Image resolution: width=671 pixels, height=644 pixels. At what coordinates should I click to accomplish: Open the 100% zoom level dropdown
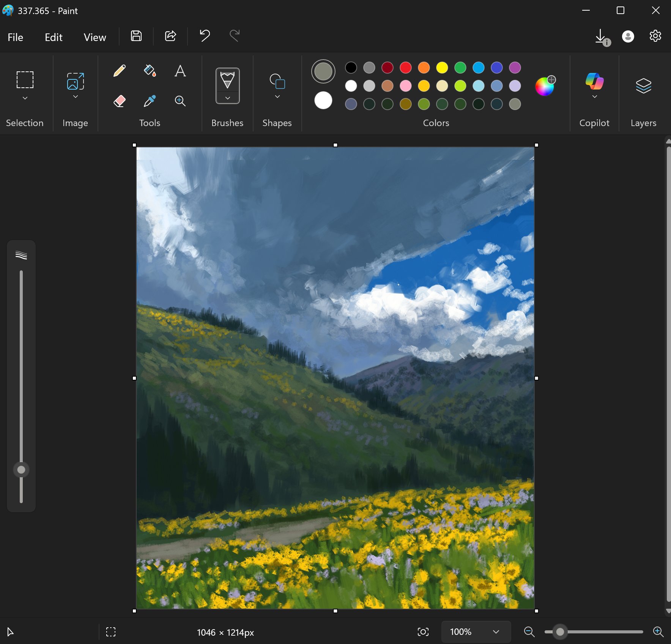click(476, 632)
